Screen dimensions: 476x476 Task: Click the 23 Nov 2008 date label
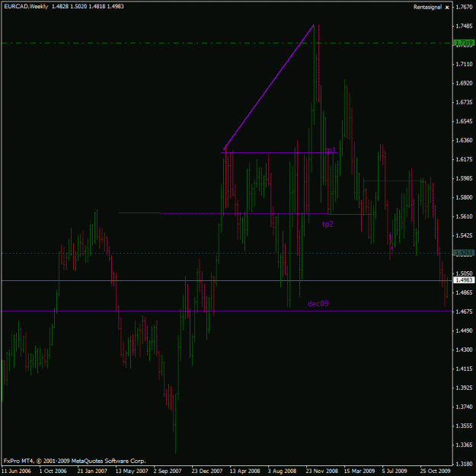point(322,471)
